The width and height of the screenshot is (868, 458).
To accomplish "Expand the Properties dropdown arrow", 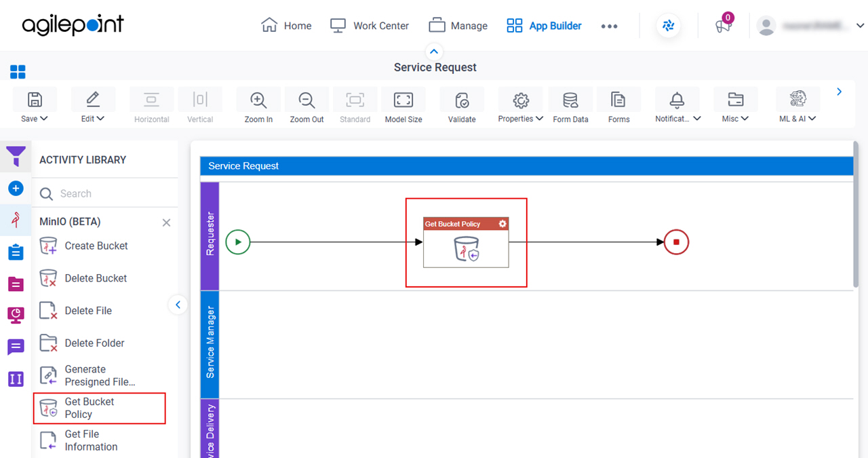I will tap(539, 119).
